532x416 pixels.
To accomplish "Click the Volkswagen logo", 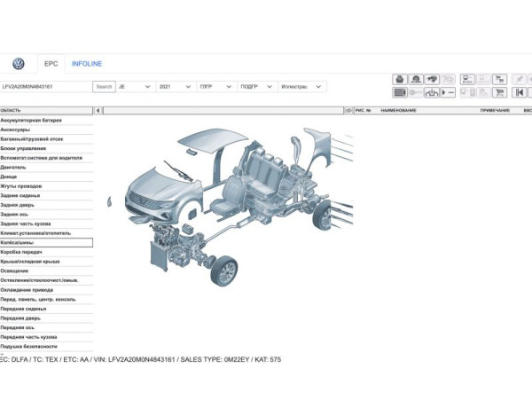I will click(19, 64).
